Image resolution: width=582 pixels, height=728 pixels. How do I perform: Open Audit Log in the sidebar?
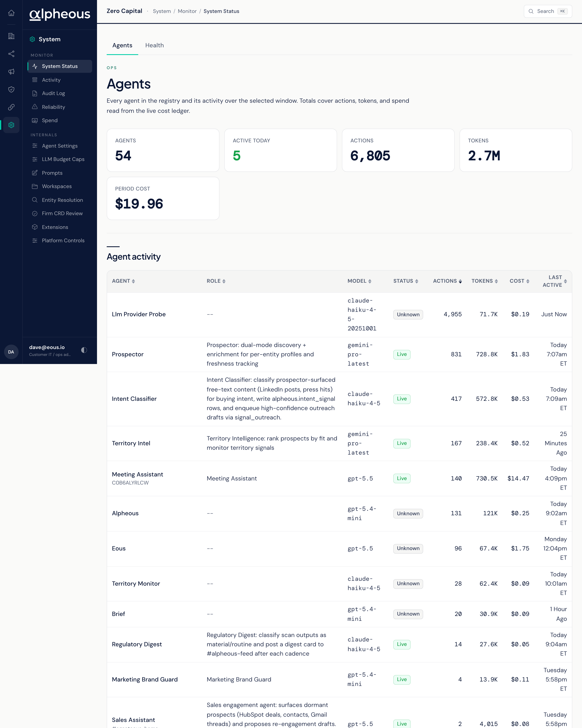click(x=60, y=94)
